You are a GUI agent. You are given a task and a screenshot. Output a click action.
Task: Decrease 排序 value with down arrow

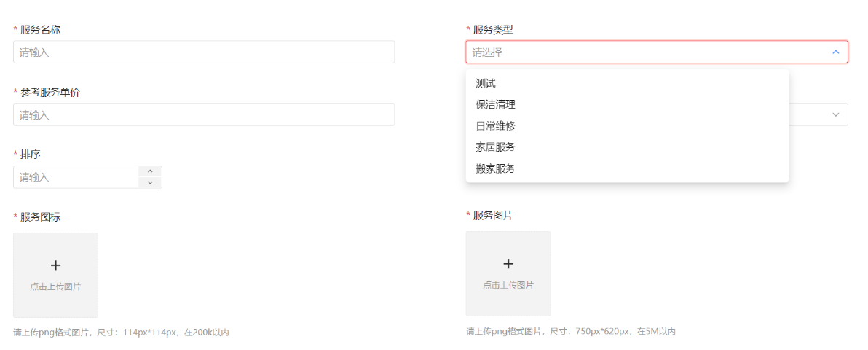(x=150, y=182)
